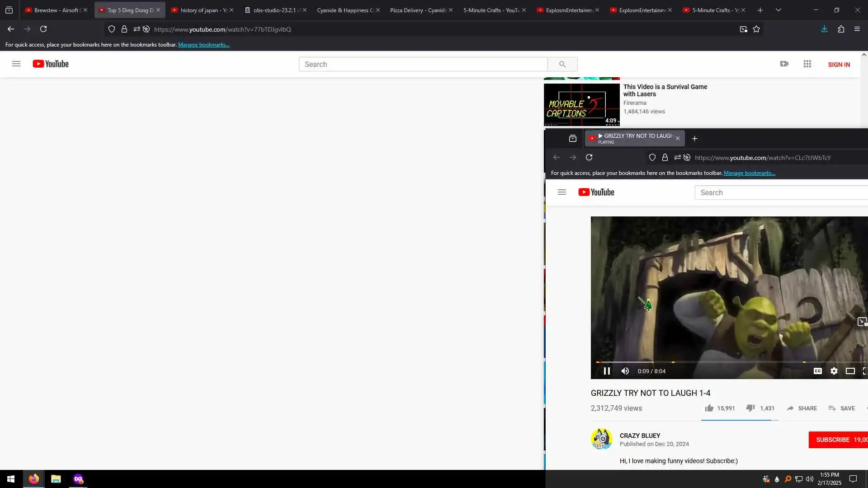The image size is (868, 488).
Task: Switch to Pizza Delivery Cyanide tab
Action: point(417,10)
